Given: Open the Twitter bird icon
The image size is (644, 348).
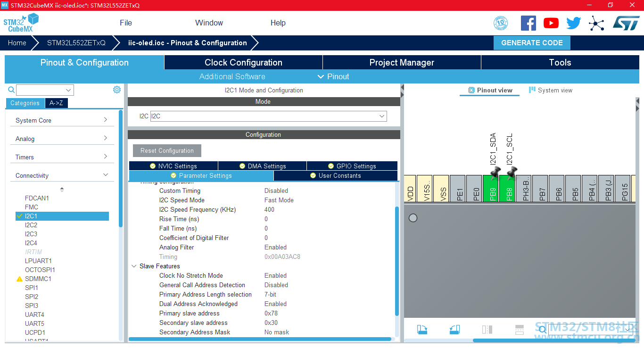Looking at the screenshot, I should click(x=574, y=23).
